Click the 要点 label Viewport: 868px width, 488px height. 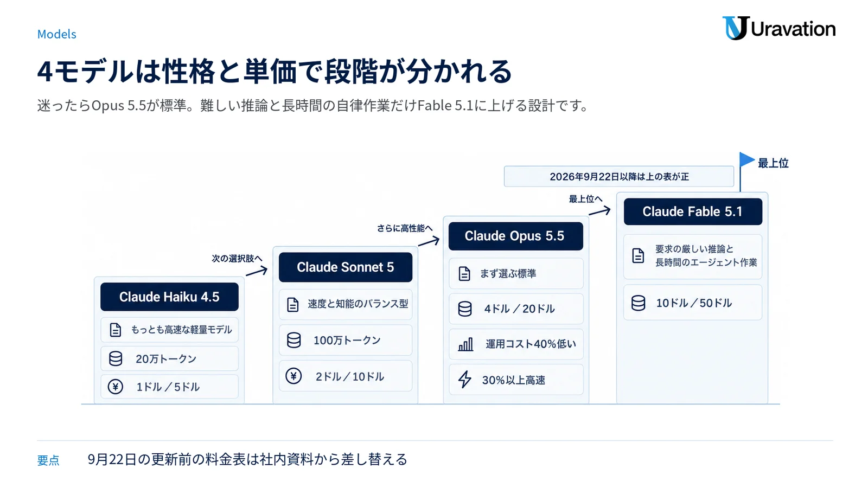click(x=48, y=460)
